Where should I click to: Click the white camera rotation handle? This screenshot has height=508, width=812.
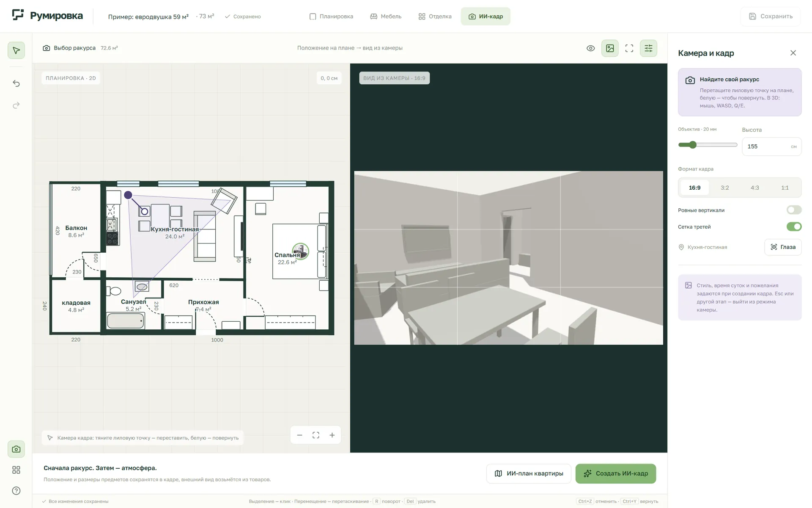(x=145, y=211)
